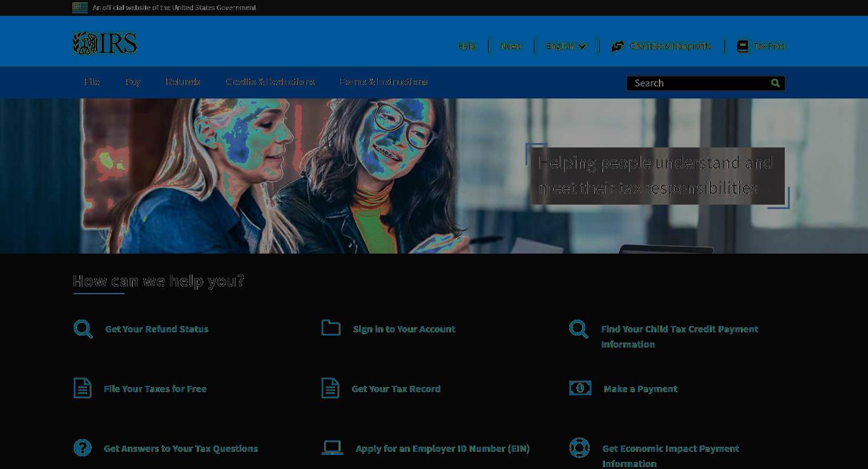Click magnifier icon beside Get Your Refund Status
The image size is (868, 469).
click(83, 329)
